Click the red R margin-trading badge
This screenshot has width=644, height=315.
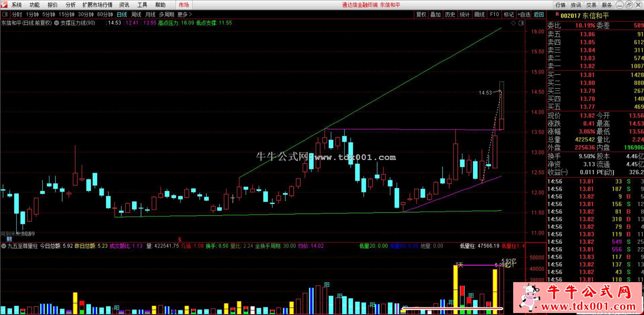pos(557,14)
